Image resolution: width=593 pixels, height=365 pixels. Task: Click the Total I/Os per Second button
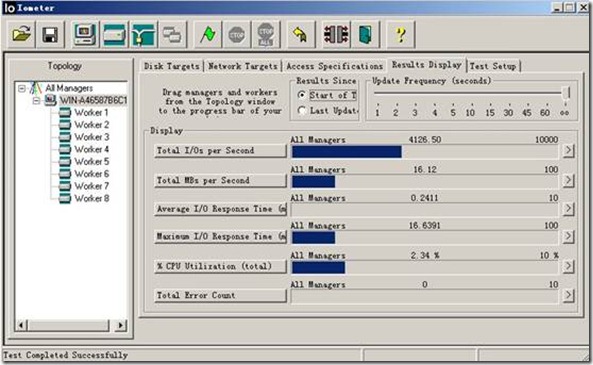[220, 151]
